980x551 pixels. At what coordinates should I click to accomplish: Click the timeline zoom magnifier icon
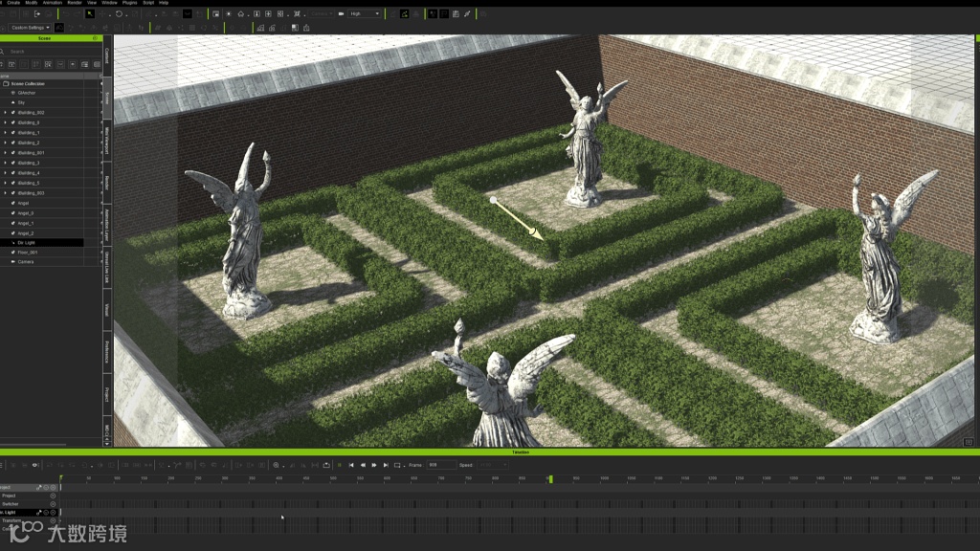click(x=276, y=465)
